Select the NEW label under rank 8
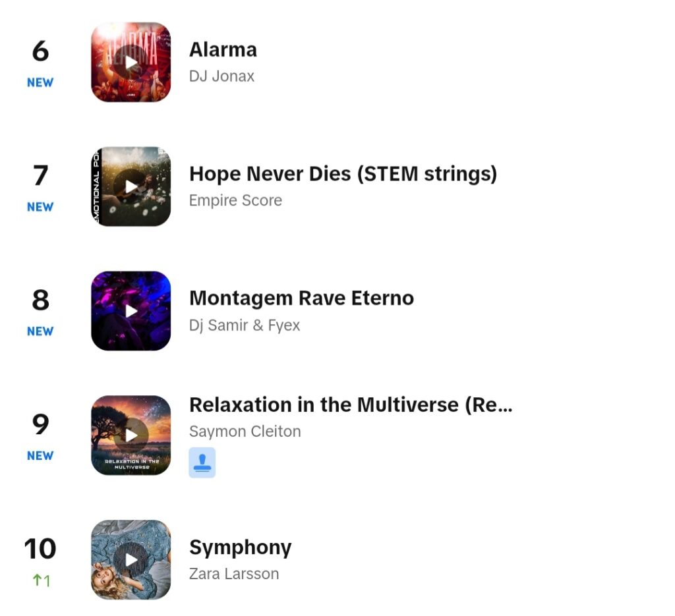The image size is (675, 616). pyautogui.click(x=40, y=331)
